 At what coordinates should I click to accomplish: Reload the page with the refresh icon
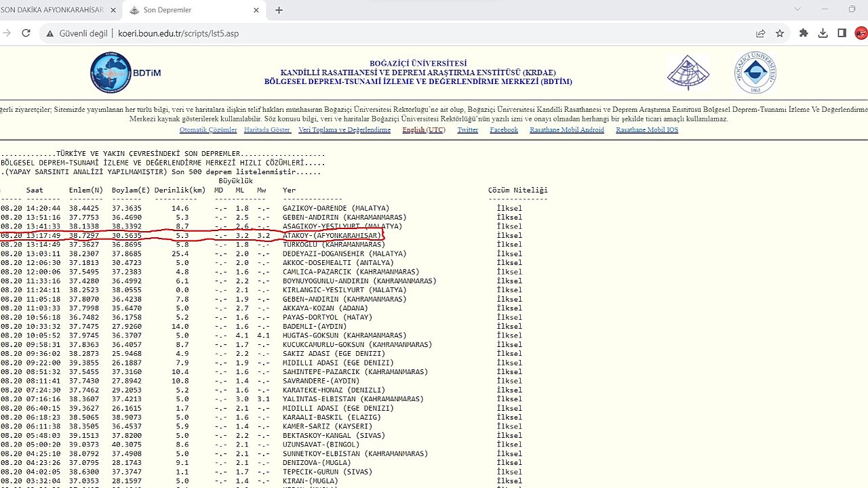pyautogui.click(x=26, y=33)
